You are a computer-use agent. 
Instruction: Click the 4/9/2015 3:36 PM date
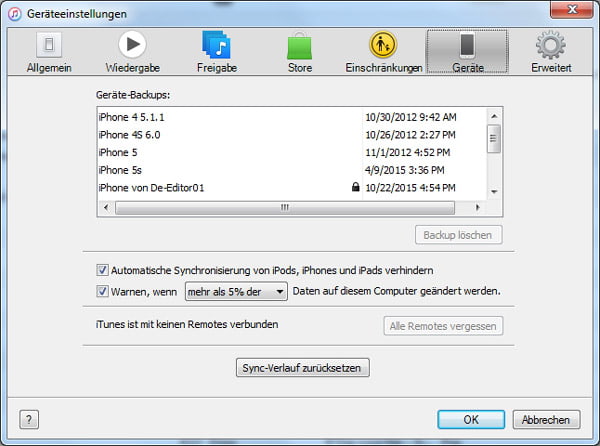coord(404,170)
